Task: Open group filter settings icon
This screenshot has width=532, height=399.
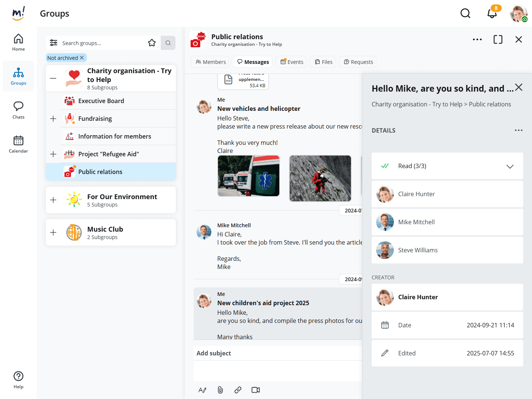Action: click(54, 43)
